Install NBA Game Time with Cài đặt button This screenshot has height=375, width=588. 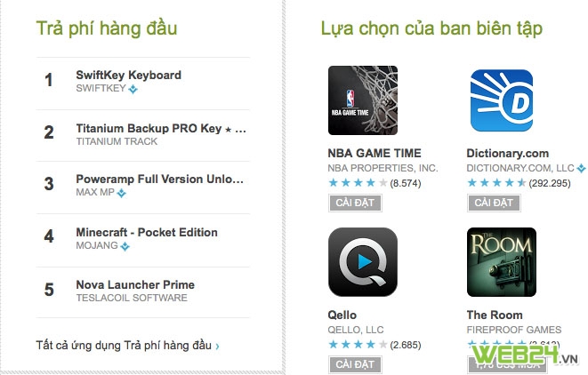[355, 203]
